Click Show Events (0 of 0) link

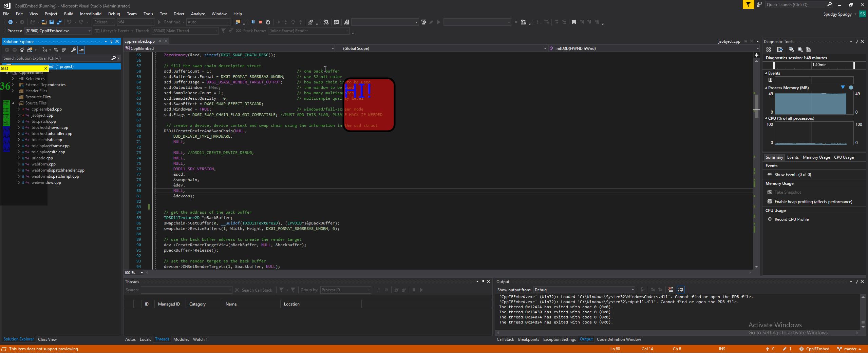click(x=792, y=174)
